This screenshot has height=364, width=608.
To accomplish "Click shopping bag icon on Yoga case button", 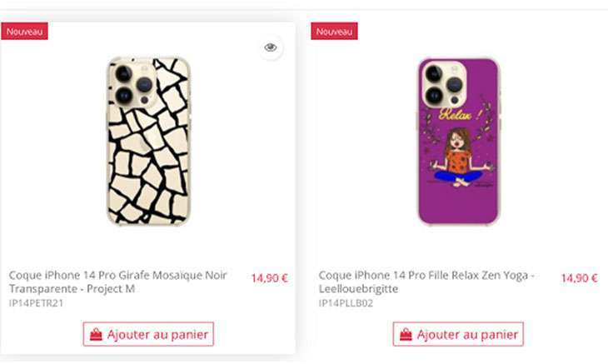I will pyautogui.click(x=406, y=334).
